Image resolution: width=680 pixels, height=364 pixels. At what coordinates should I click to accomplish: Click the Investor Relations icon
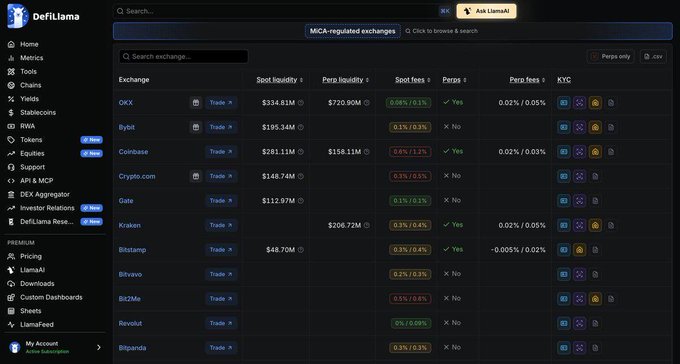click(11, 208)
